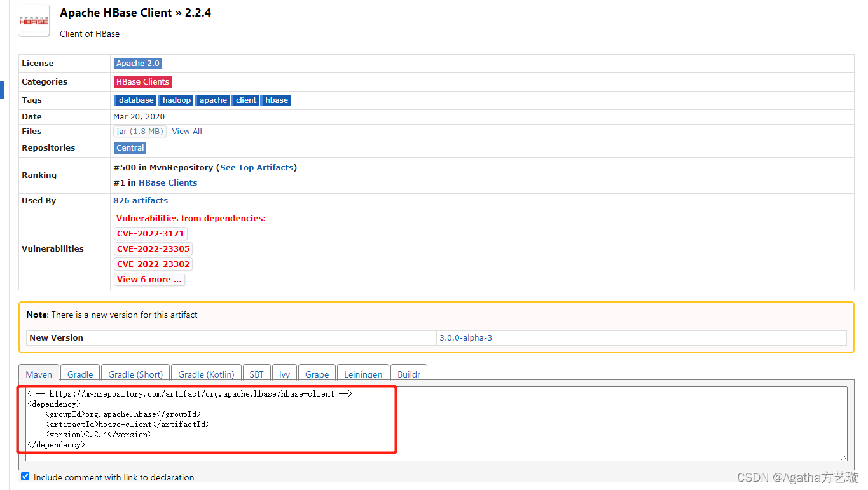View the 826 artifacts usage link
This screenshot has width=868, height=490.
141,201
